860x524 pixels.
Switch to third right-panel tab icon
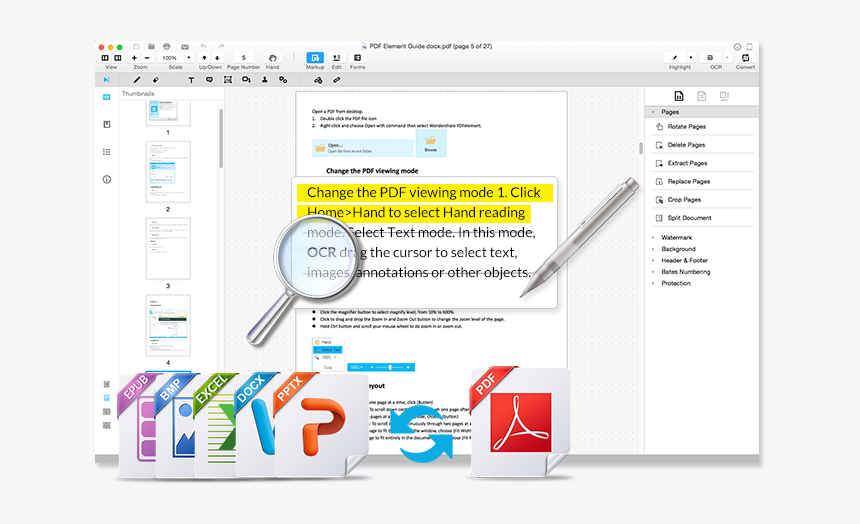tap(724, 96)
